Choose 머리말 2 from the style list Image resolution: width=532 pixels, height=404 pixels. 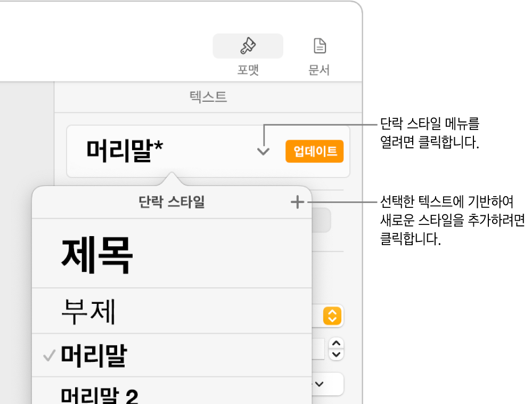coord(101,393)
